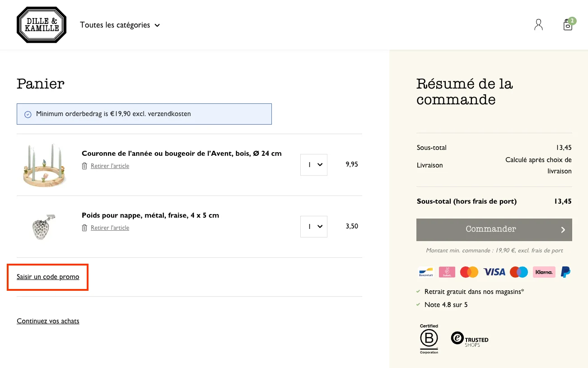Click the Klarna payment icon
This screenshot has height=368, width=588.
544,272
